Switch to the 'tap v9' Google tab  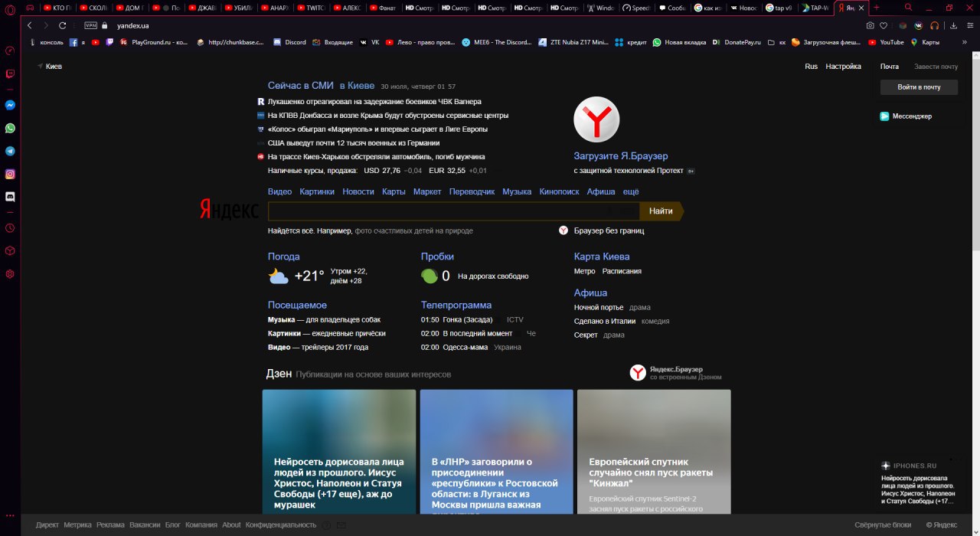[x=780, y=8]
